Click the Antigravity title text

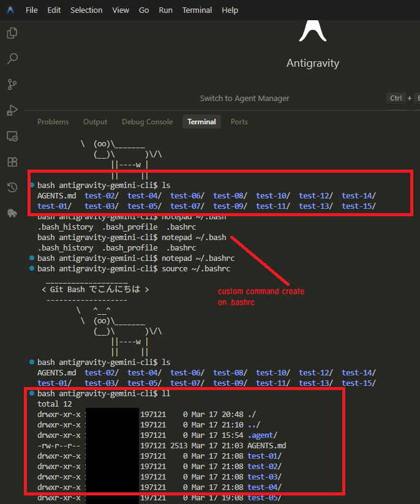313,63
